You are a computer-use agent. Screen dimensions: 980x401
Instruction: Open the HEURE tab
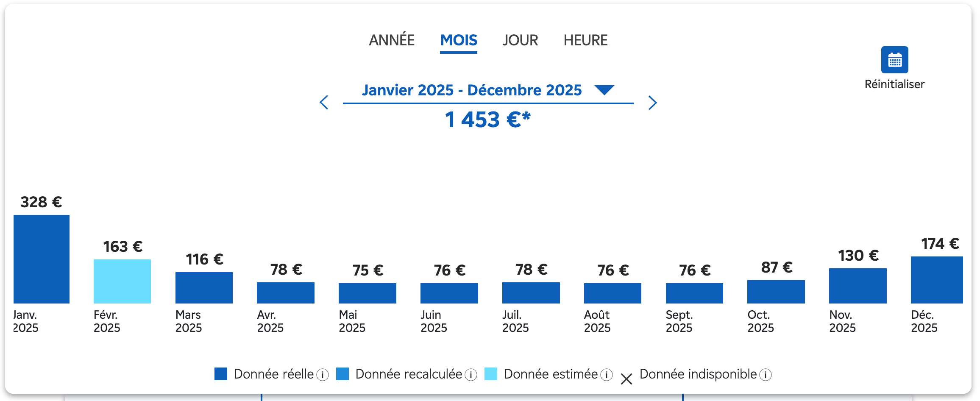click(x=585, y=40)
